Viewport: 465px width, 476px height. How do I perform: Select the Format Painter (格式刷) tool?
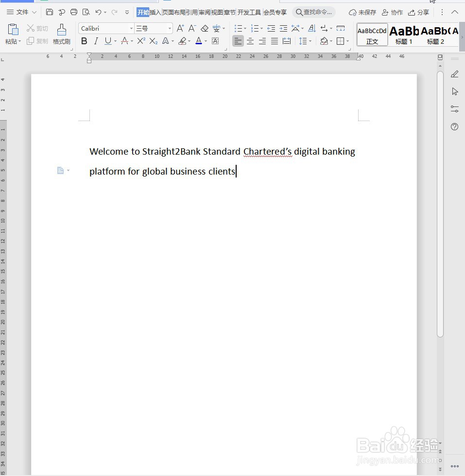tap(62, 34)
